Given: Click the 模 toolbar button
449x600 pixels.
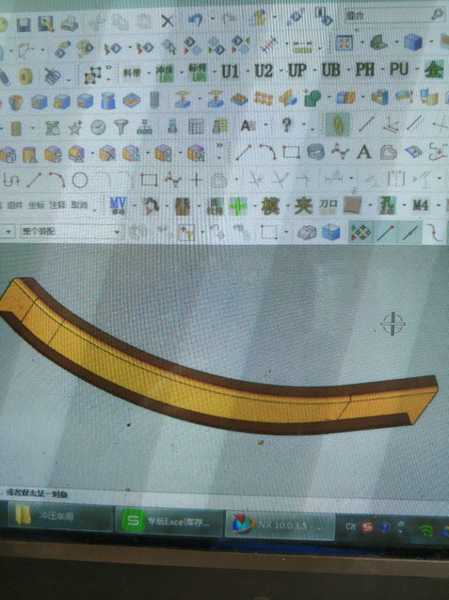Looking at the screenshot, I should pos(270,205).
